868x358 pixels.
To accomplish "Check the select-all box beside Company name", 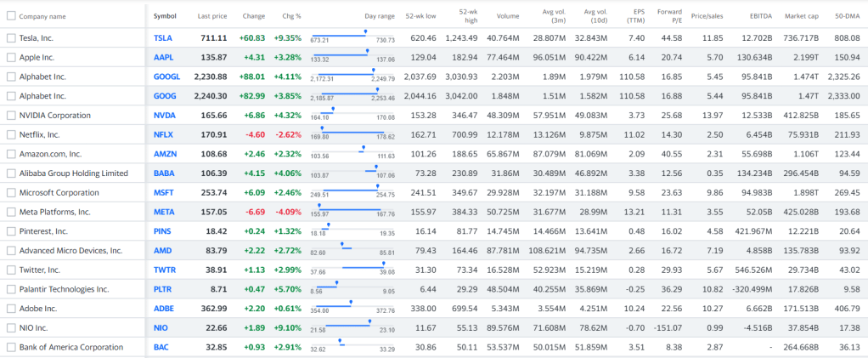I will coord(11,16).
